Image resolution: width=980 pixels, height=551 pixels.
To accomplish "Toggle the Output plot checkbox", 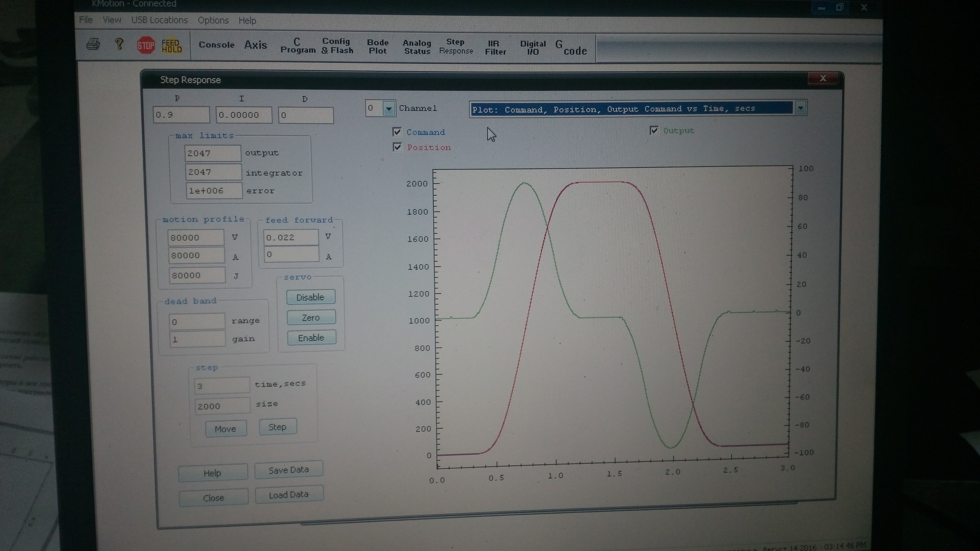I will 654,130.
